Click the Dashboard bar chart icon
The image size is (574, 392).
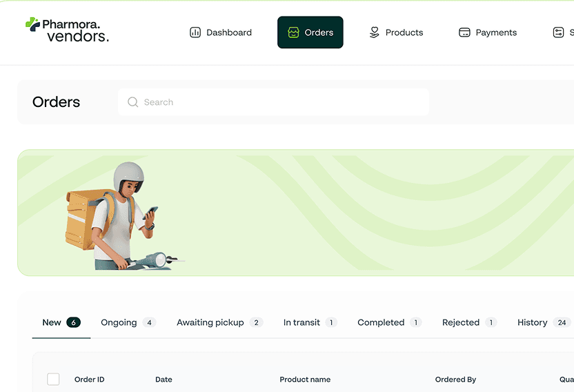[x=195, y=32]
